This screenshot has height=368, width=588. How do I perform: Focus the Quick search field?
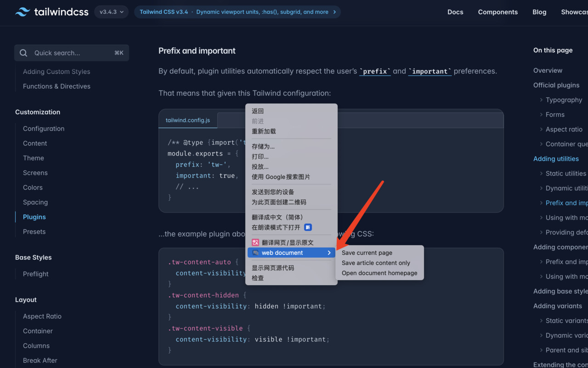(72, 53)
